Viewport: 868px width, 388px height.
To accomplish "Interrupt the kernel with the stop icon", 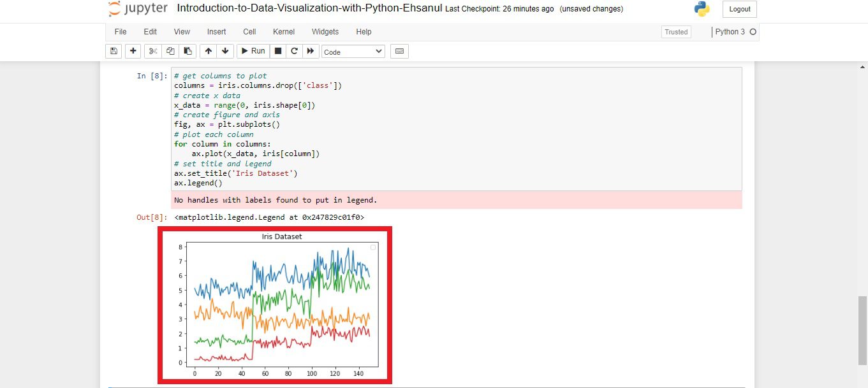I will (x=278, y=51).
